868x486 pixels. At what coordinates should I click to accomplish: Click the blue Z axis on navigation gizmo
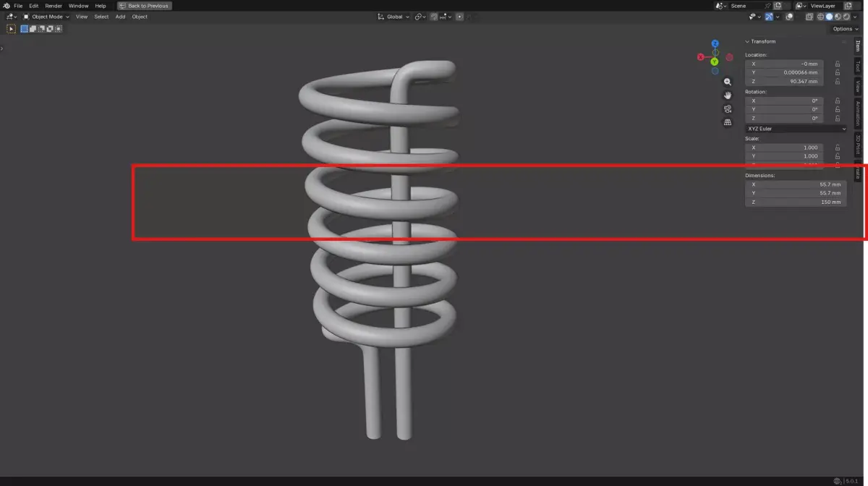click(x=715, y=43)
